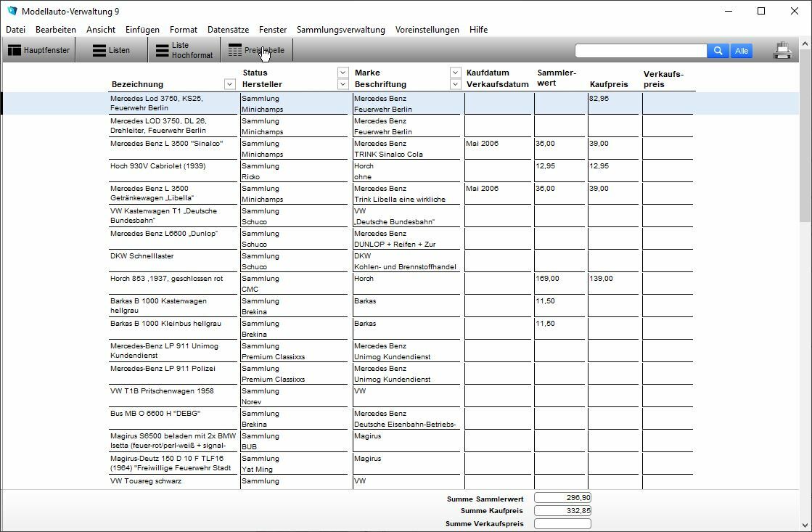
Task: Open the Status column dropdown
Action: point(343,73)
